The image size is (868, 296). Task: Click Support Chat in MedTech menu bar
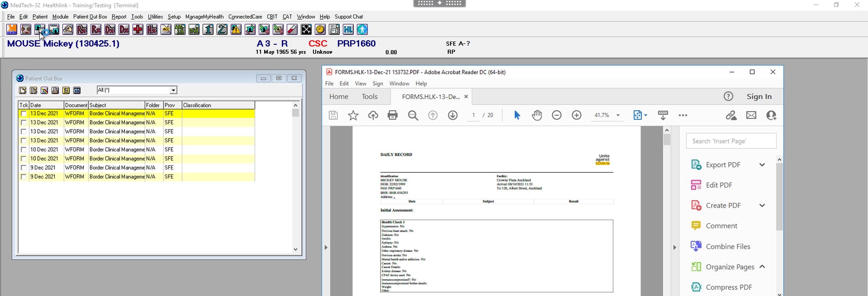point(348,17)
